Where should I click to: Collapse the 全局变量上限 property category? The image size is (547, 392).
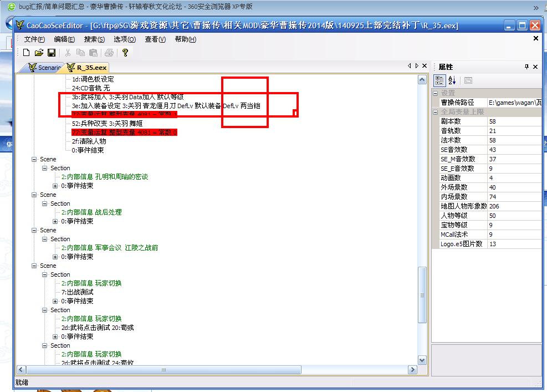436,112
